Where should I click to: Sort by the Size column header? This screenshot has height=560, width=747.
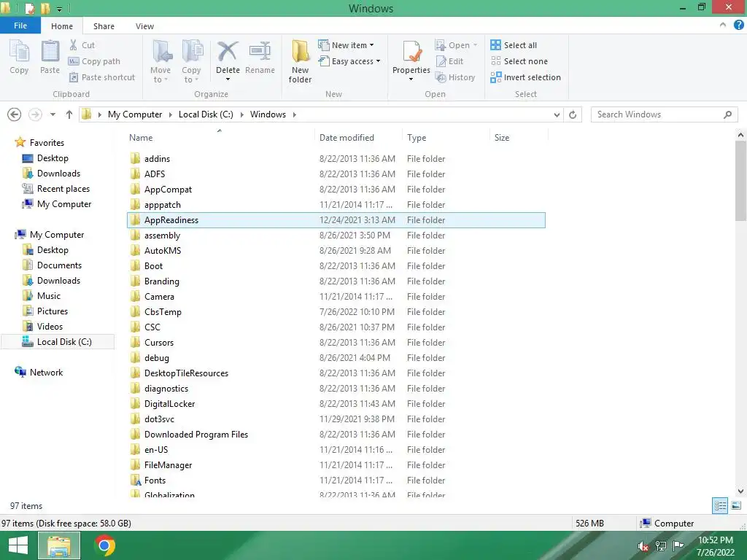[519, 138]
